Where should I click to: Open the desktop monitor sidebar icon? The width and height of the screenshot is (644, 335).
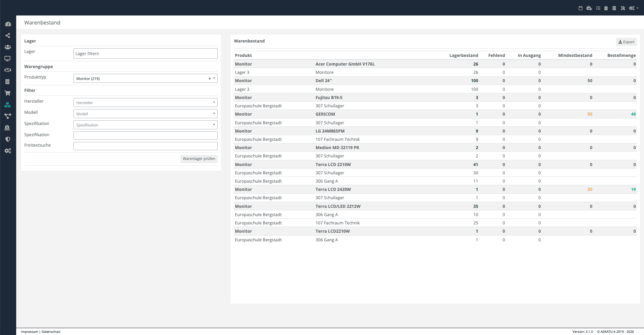pyautogui.click(x=8, y=59)
